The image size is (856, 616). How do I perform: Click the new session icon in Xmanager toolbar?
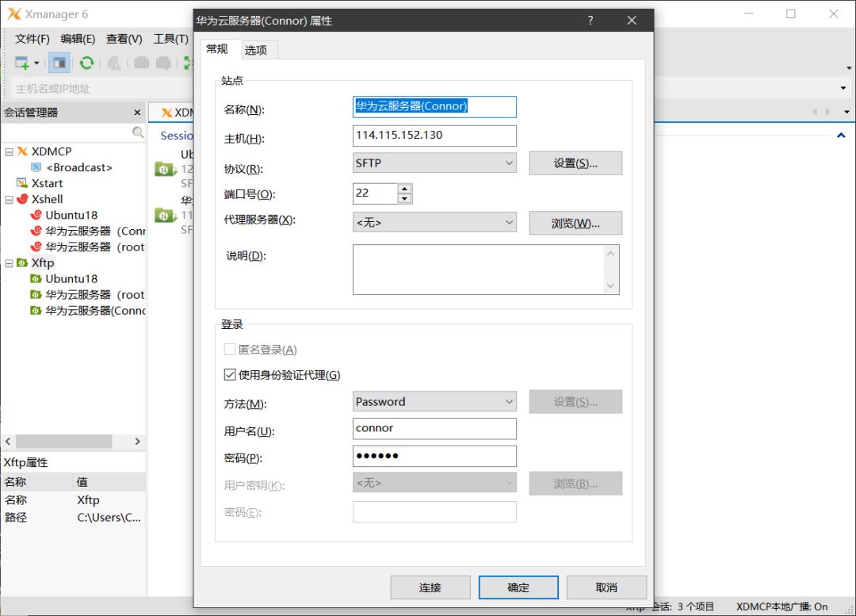[x=22, y=63]
